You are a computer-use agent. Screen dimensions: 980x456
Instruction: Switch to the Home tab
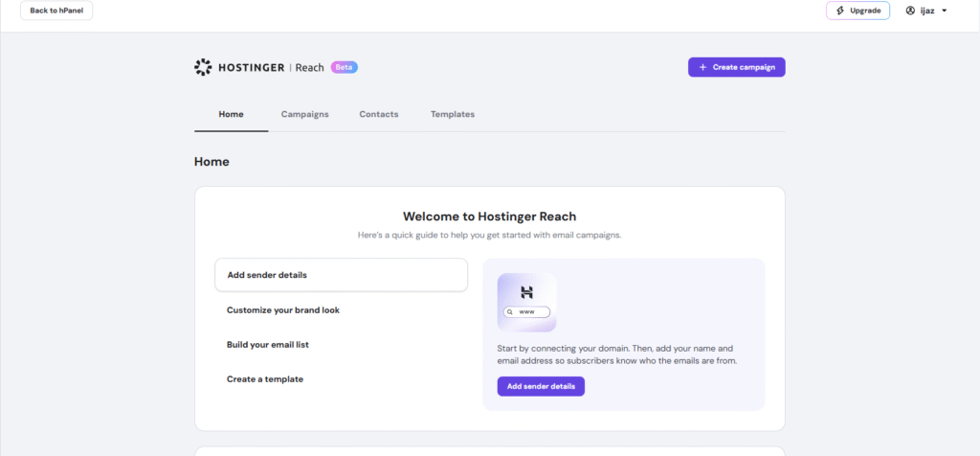pos(232,114)
